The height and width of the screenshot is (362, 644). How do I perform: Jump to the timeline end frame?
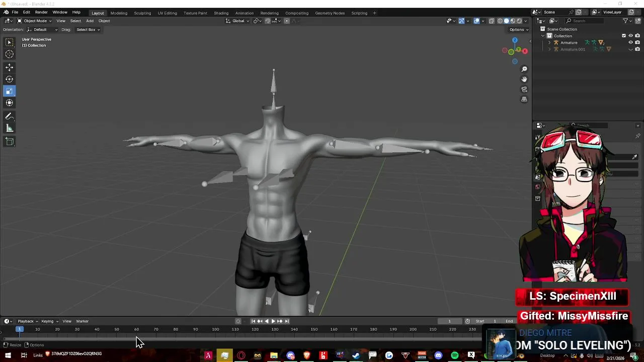[x=287, y=321]
